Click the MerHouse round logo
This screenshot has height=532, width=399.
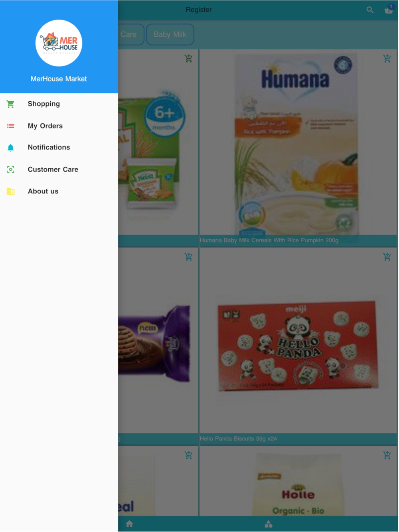tap(59, 43)
